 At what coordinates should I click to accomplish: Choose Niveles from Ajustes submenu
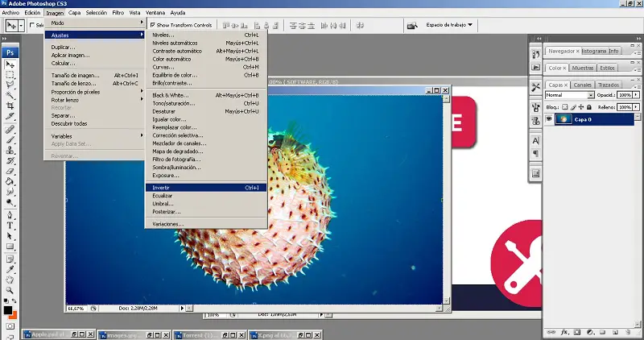[x=206, y=35]
